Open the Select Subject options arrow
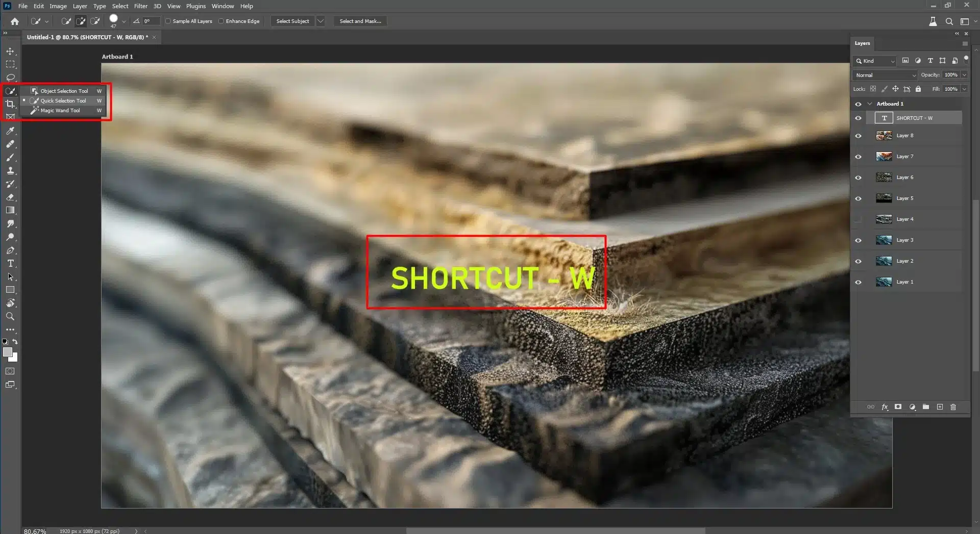The image size is (980, 534). tap(321, 21)
